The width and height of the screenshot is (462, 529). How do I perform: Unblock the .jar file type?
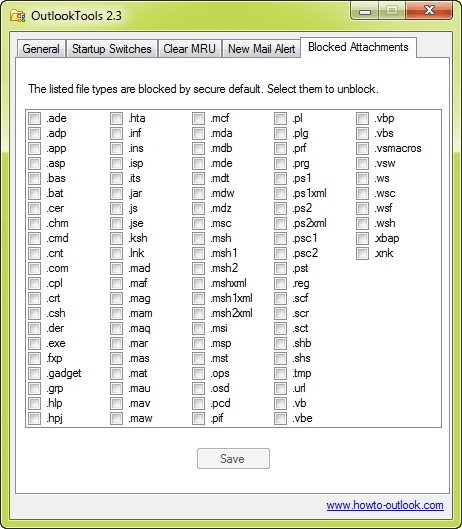[116, 193]
